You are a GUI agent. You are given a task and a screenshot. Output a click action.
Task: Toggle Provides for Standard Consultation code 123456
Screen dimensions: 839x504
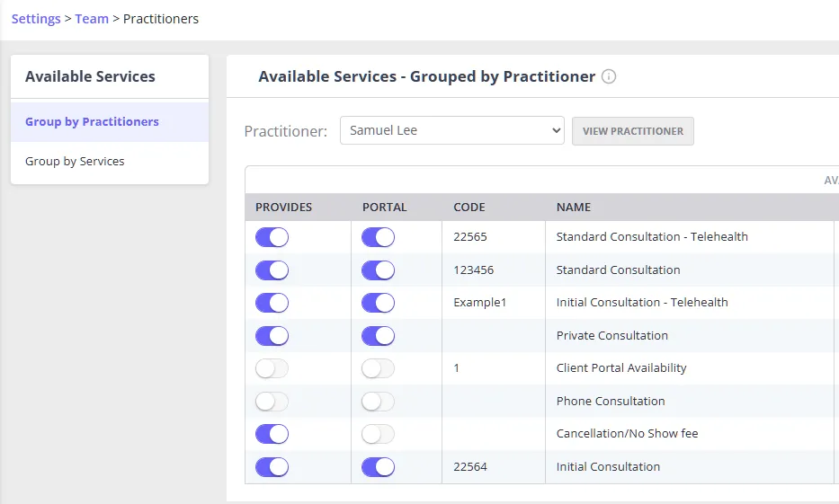(272, 270)
